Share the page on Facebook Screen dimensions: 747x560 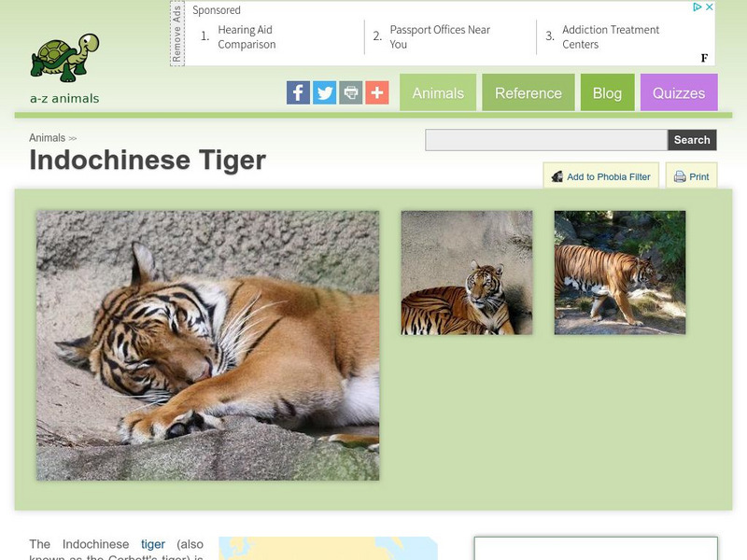(298, 92)
